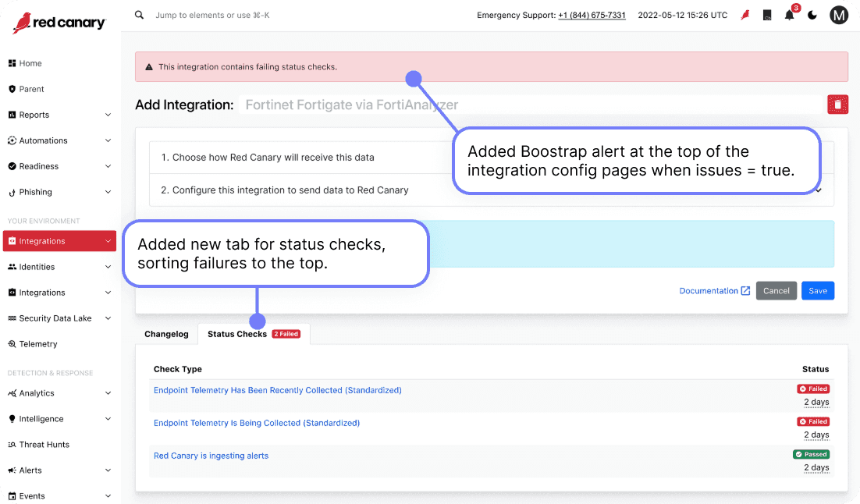Viewport: 860px width, 504px height.
Task: Expand the Readiness chevron
Action: click(x=108, y=166)
